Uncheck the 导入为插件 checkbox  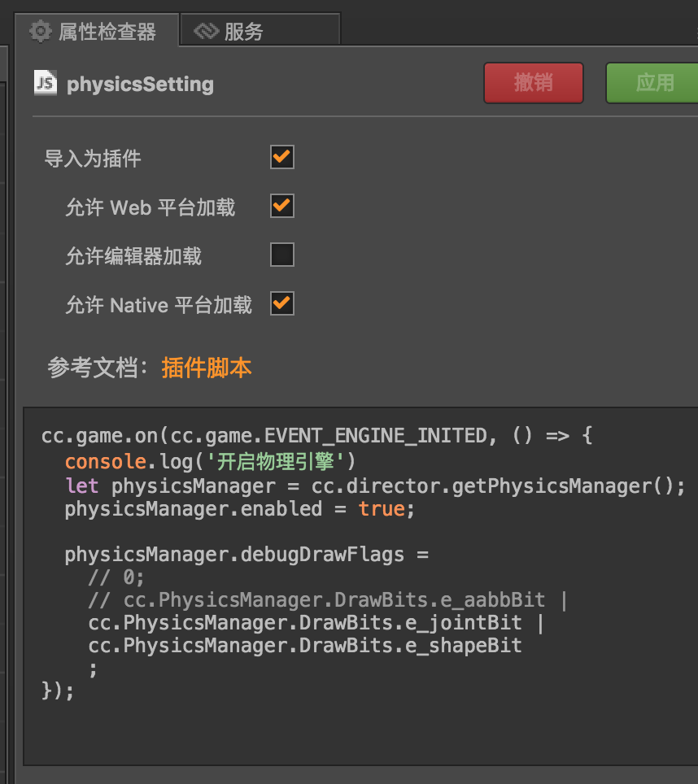pos(282,157)
